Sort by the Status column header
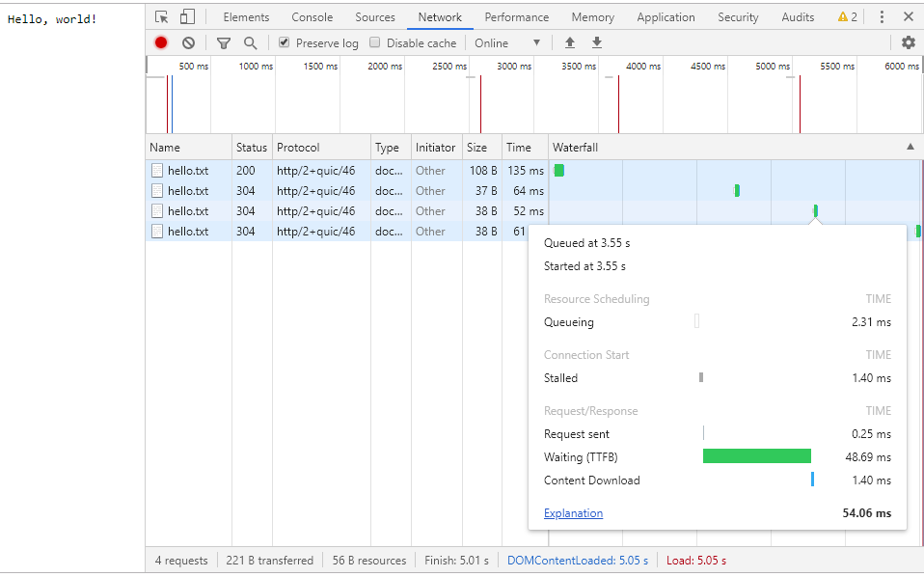The image size is (924, 577). coord(252,148)
